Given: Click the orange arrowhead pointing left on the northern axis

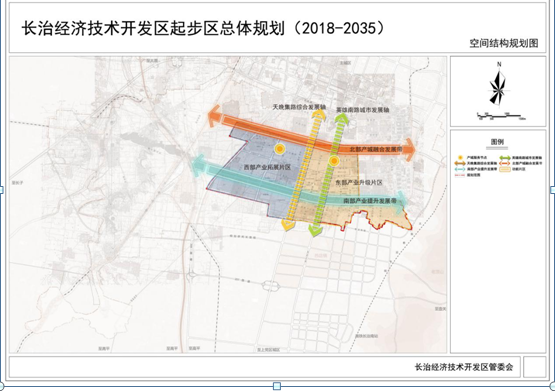Looking at the screenshot, I should click(x=214, y=116).
